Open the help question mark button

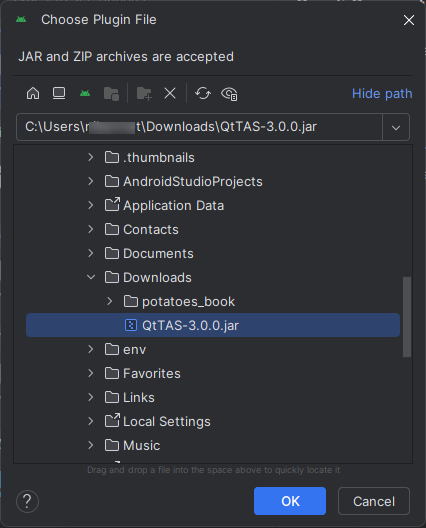27,501
